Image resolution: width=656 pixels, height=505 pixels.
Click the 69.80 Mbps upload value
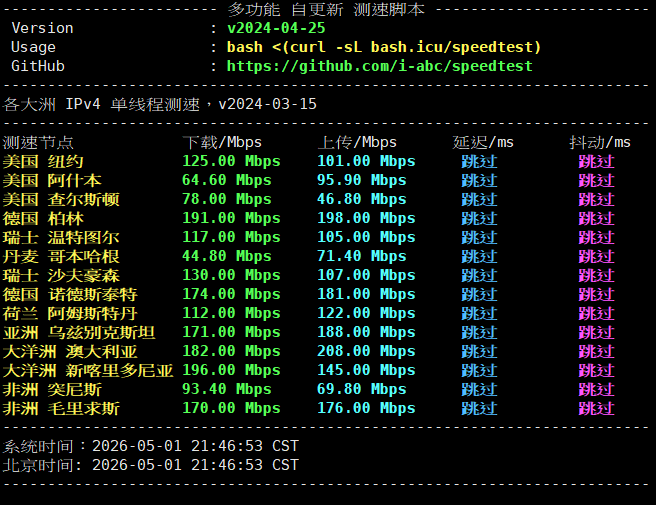pos(361,389)
